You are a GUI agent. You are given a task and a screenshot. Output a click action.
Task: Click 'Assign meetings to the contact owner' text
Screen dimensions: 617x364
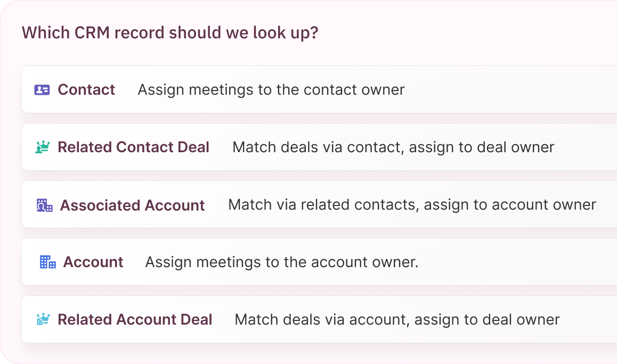tap(271, 90)
